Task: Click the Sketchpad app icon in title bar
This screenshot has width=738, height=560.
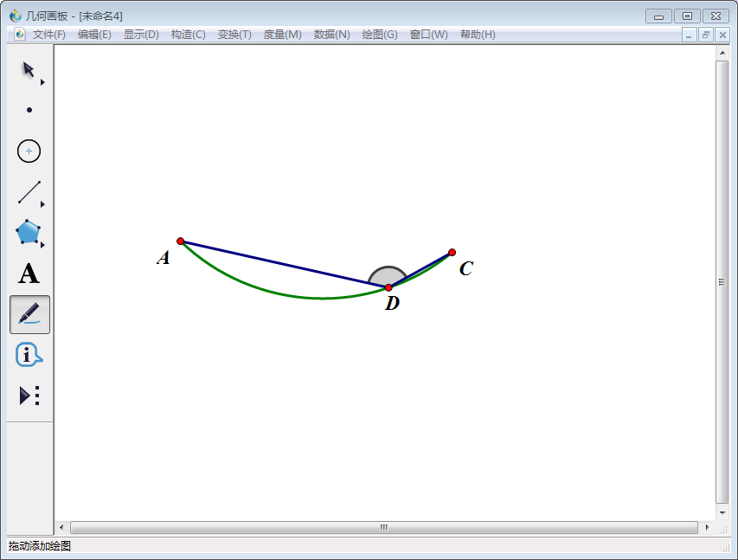Action: (x=15, y=16)
